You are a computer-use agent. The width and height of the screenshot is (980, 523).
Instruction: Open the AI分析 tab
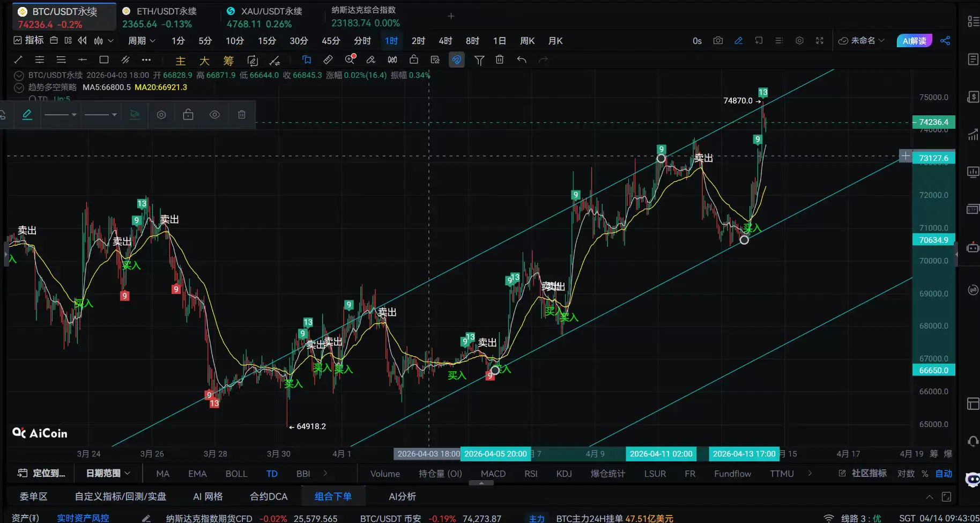[403, 497]
